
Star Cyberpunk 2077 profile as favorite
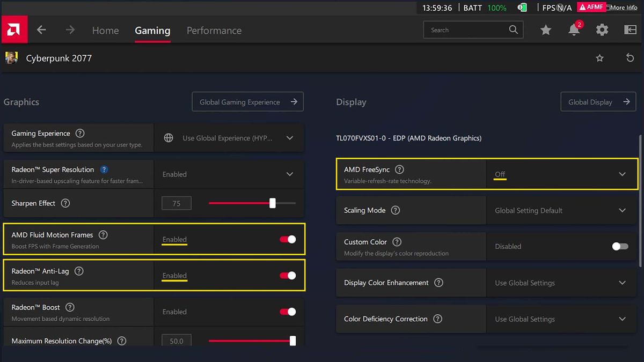click(599, 57)
